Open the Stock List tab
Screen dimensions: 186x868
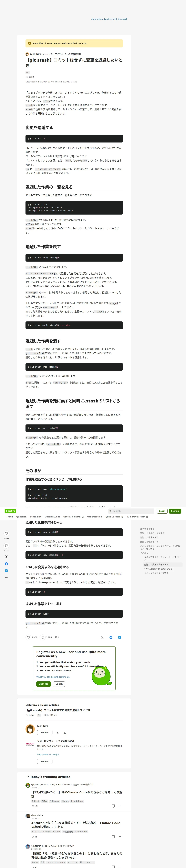click(x=35, y=517)
